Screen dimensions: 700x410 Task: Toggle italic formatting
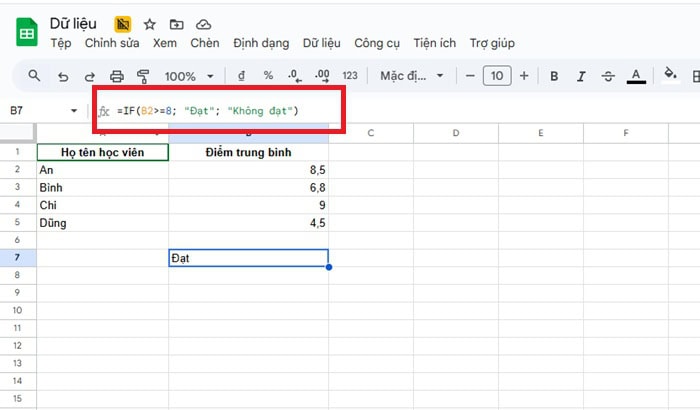tap(581, 76)
